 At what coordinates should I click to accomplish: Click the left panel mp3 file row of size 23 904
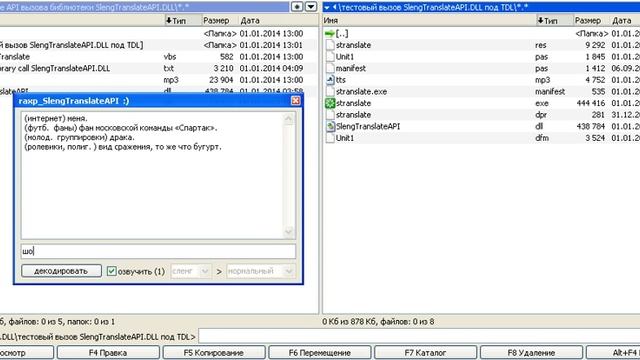pos(158,80)
